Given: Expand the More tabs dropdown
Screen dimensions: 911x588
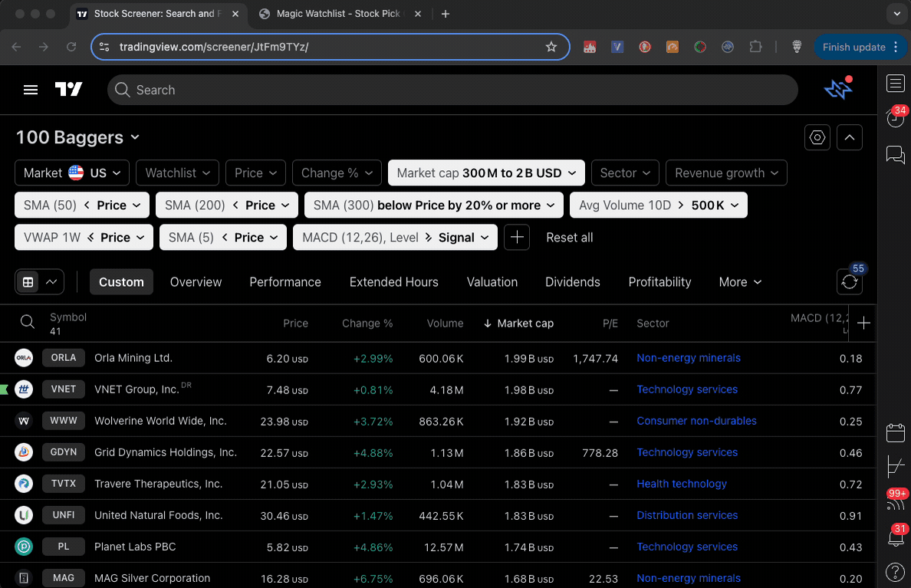Looking at the screenshot, I should (738, 282).
